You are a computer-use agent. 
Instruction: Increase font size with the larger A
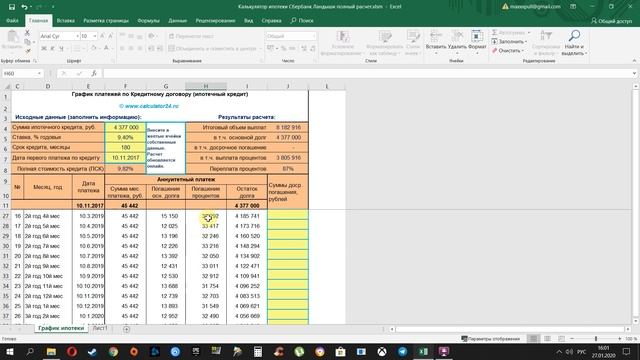[x=102, y=36]
